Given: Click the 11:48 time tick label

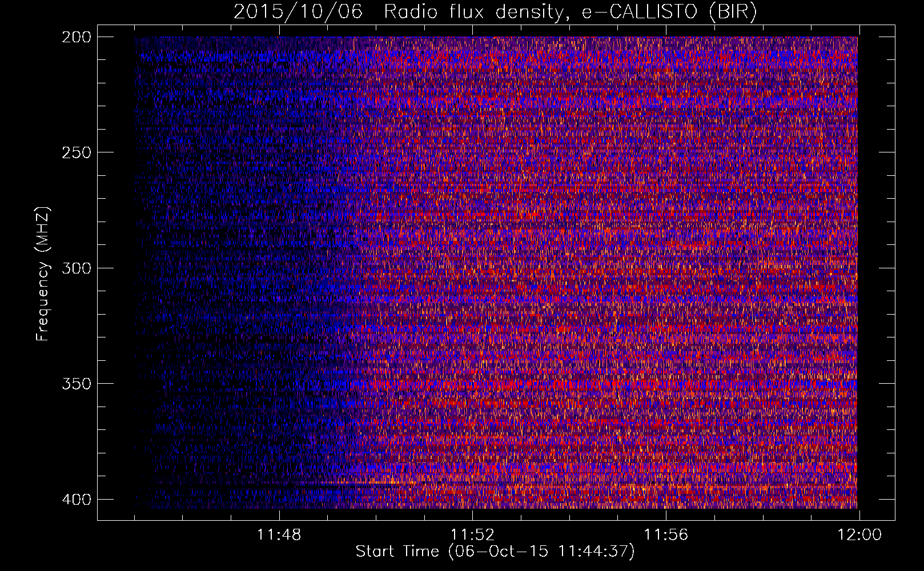Looking at the screenshot, I should pos(279,535).
